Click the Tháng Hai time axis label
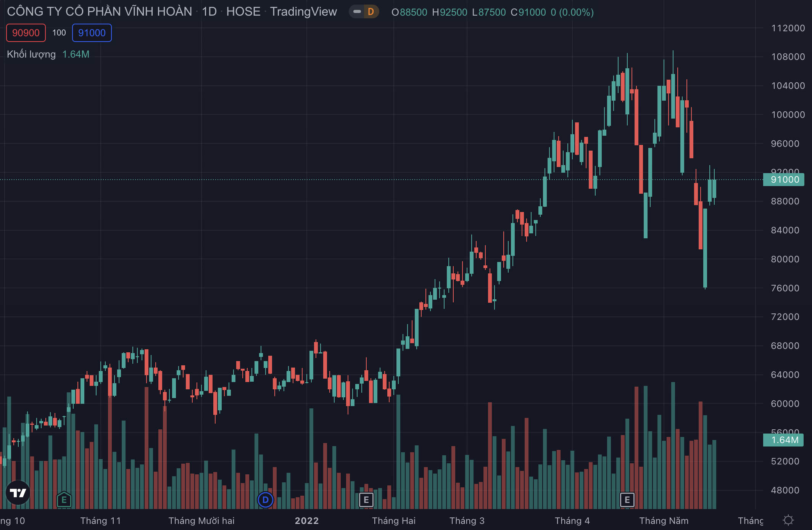The height and width of the screenshot is (530, 812). pos(394,521)
